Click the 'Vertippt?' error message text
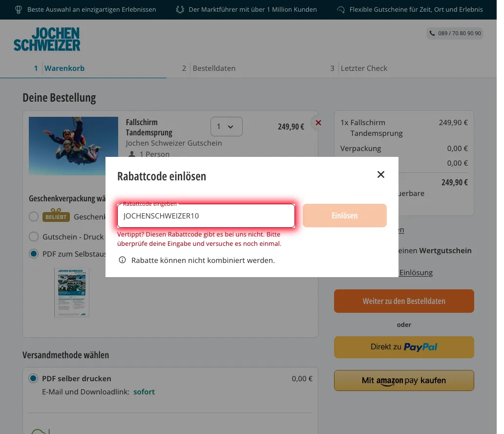 (x=199, y=239)
